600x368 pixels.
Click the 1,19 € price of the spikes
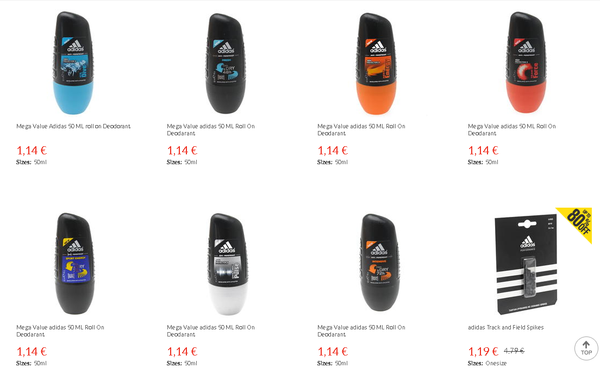point(483,351)
